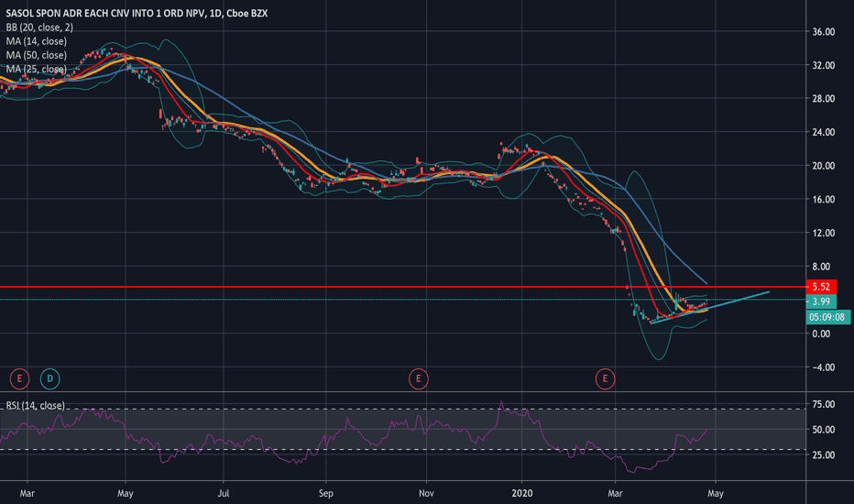Select the MA (50, close) indicator label
Image resolution: width=854 pixels, height=504 pixels.
coord(36,55)
